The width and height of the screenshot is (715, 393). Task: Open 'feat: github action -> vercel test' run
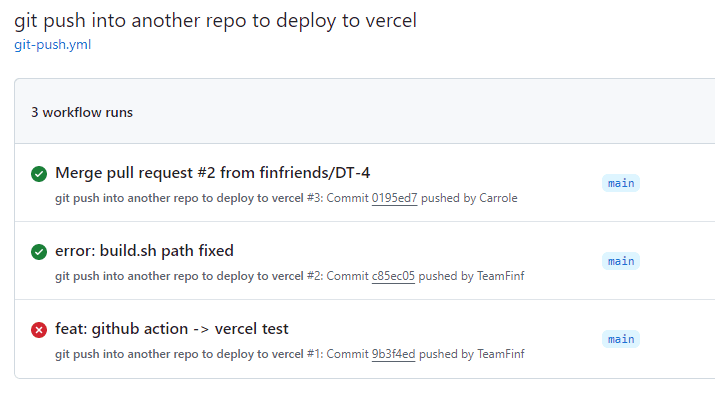click(x=172, y=329)
